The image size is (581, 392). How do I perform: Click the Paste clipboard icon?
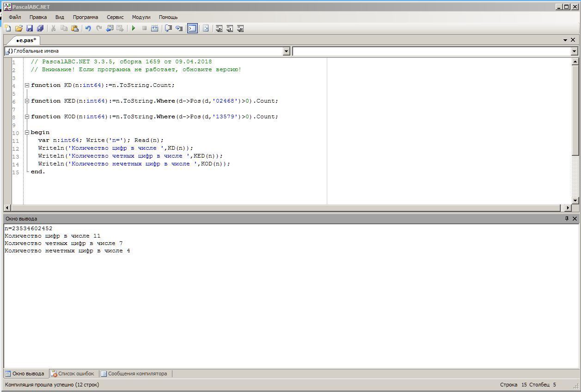[x=75, y=29]
